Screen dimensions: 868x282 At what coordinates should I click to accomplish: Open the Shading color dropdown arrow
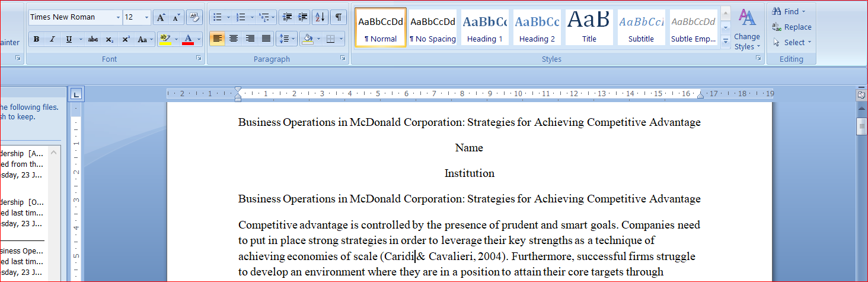(318, 39)
